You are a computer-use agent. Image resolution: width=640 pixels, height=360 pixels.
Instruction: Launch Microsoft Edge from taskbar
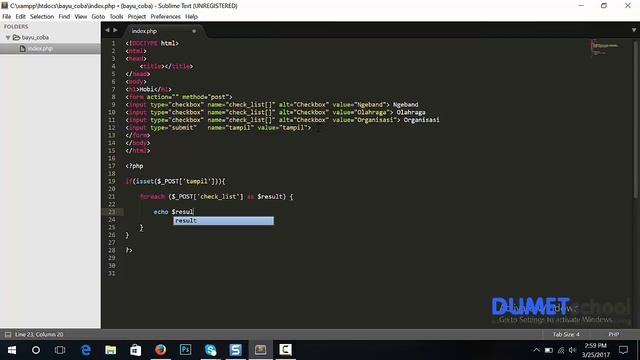pos(86,350)
